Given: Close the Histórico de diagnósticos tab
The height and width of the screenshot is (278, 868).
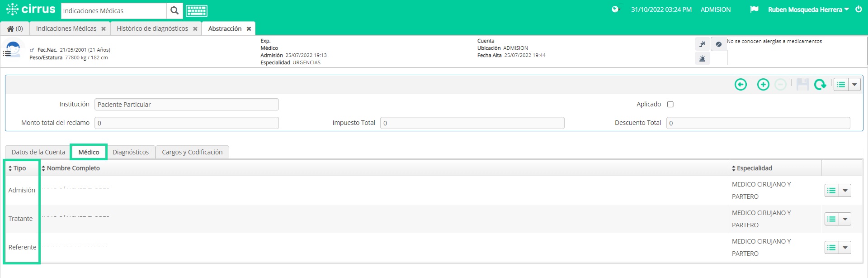Looking at the screenshot, I should [195, 29].
